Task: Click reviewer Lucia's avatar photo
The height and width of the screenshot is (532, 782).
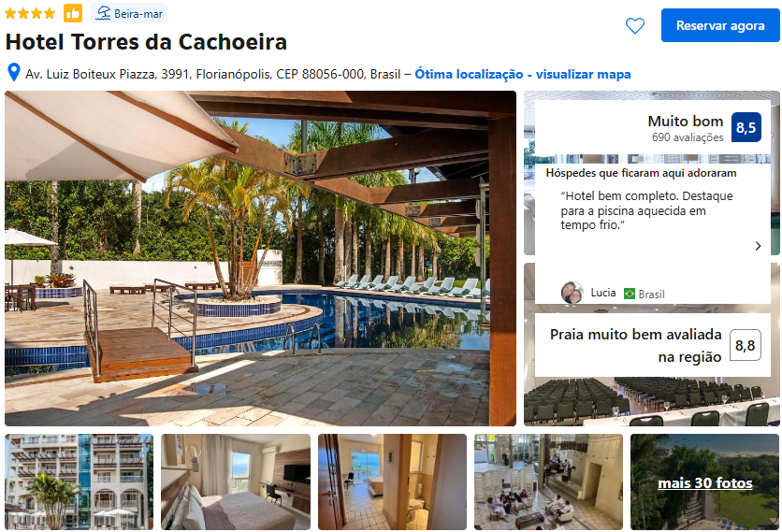Action: tap(572, 293)
